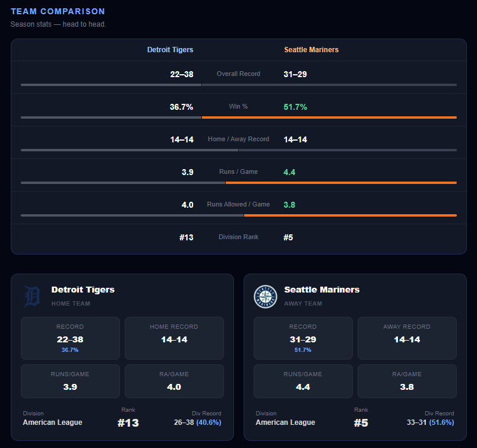Click the Seattle Mariners logo icon
Image resolution: width=477 pixels, height=448 pixels.
coord(266,297)
